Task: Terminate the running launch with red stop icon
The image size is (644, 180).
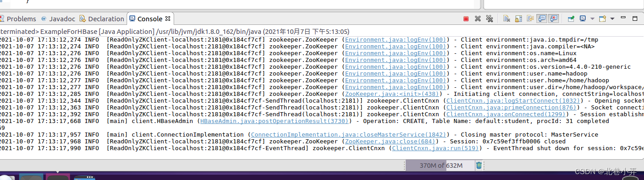Action: (466, 19)
